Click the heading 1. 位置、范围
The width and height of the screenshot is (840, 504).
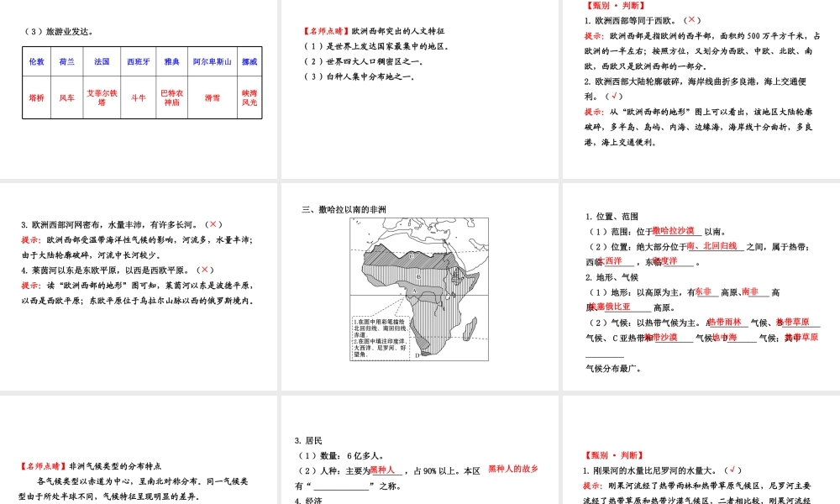point(612,217)
